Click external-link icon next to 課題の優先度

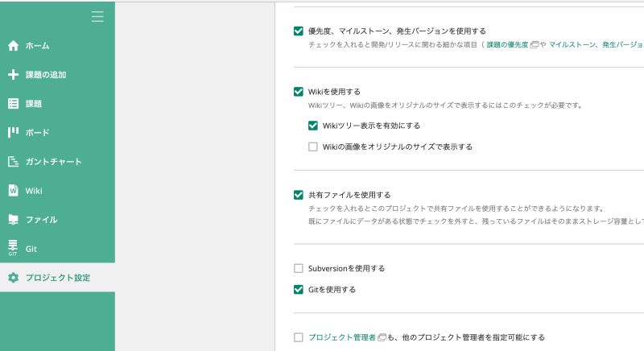(535, 45)
